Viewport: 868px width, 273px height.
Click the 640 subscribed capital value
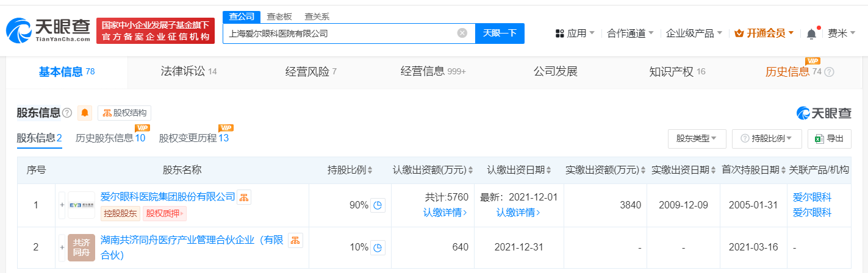point(461,247)
